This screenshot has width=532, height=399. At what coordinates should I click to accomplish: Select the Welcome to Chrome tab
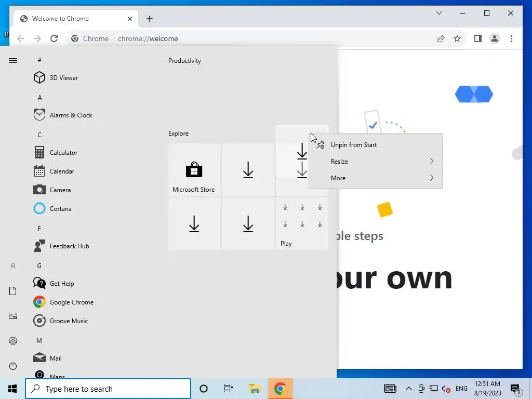[76, 19]
